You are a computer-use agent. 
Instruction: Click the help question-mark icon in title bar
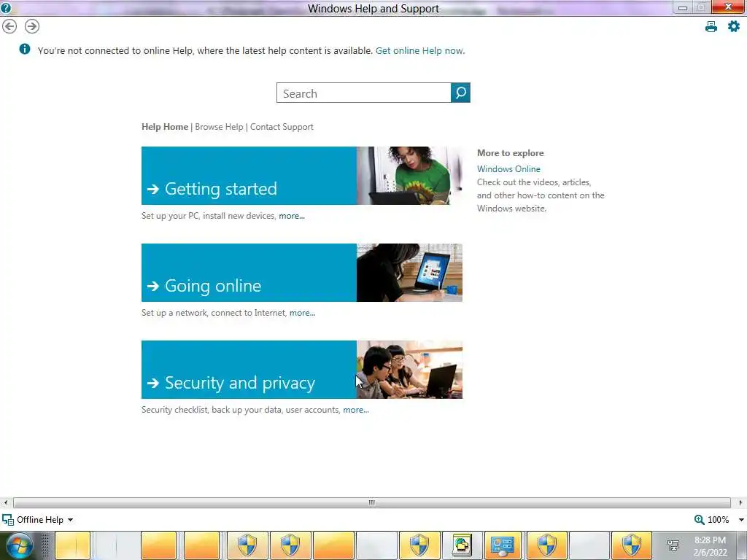(x=6, y=7)
